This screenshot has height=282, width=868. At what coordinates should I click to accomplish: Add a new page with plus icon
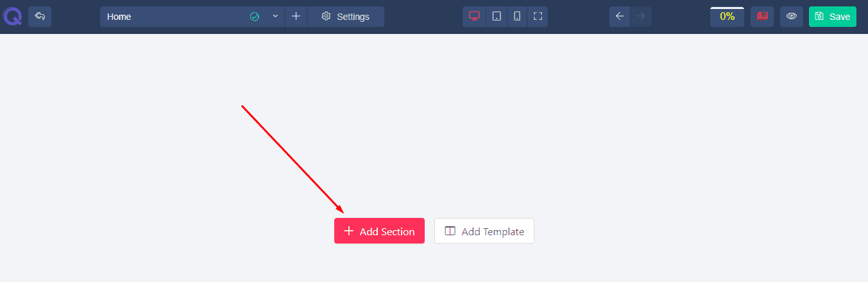[x=296, y=17]
